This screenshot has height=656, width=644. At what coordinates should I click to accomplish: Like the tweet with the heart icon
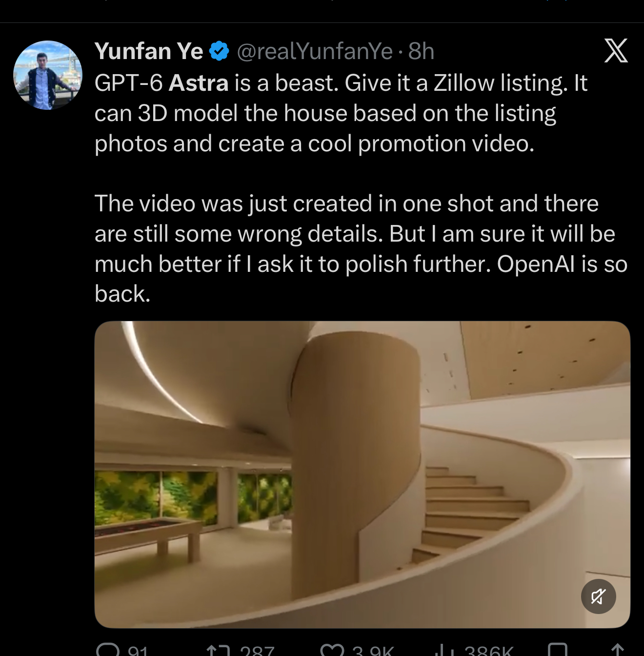point(332,650)
